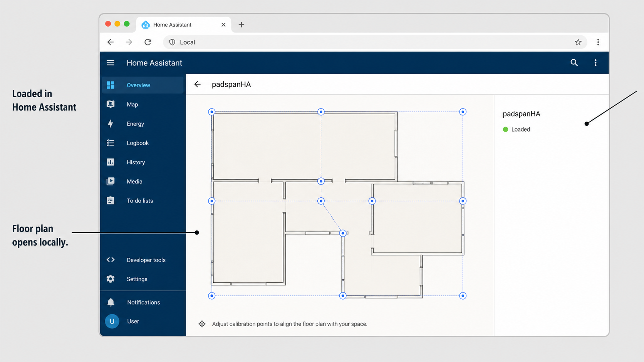This screenshot has width=644, height=362.
Task: Click the To-do lists clipboard icon
Action: (111, 200)
